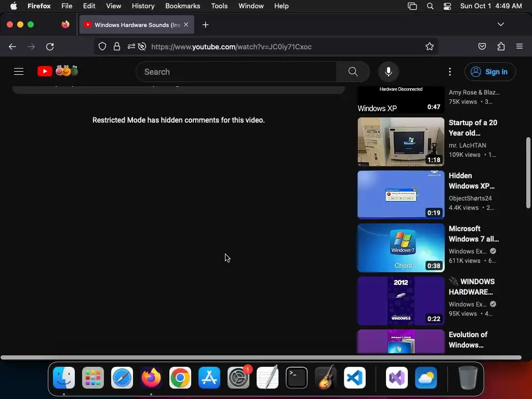Screen dimensions: 532x399
Task: Open Evolution of Windows video title
Action: click(x=468, y=340)
